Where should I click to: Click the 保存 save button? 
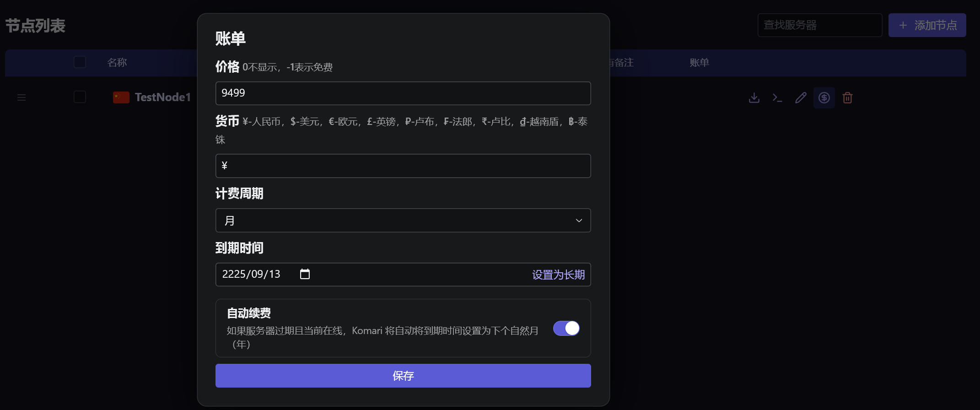pyautogui.click(x=403, y=376)
